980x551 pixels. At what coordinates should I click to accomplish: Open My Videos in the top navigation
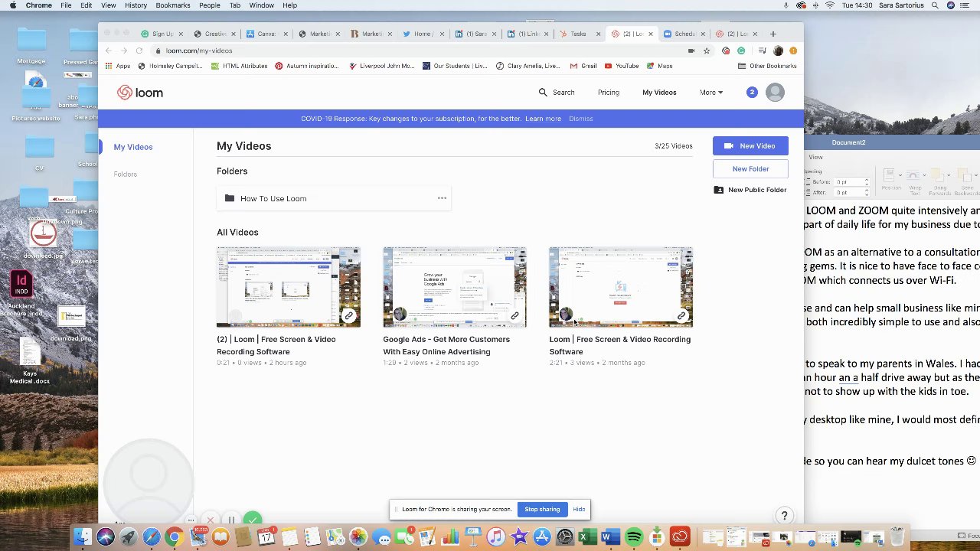[x=659, y=93]
